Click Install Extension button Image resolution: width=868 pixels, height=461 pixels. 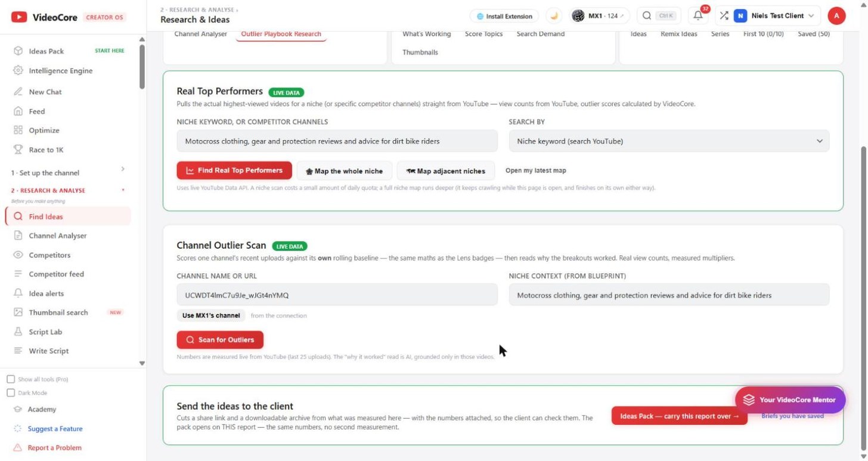504,16
